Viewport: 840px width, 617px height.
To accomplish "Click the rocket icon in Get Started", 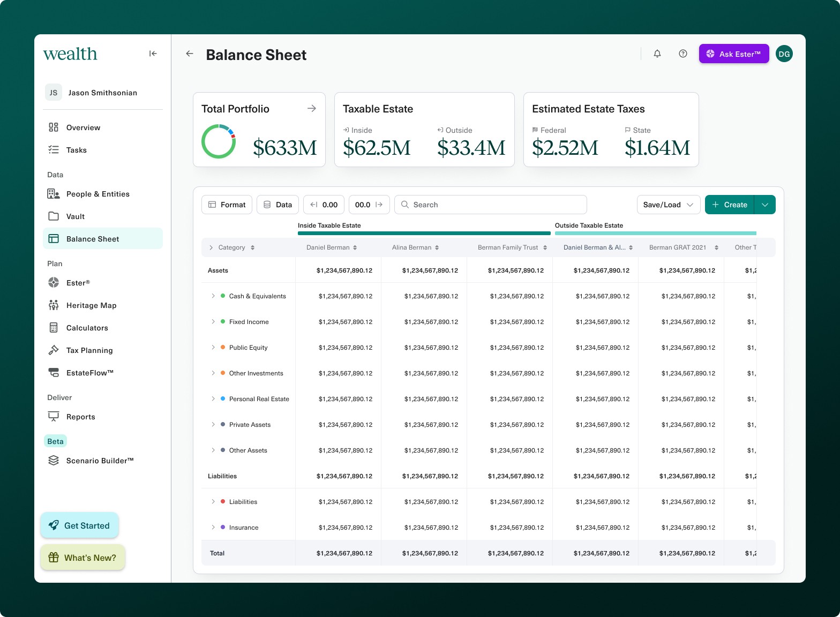I will tap(54, 525).
